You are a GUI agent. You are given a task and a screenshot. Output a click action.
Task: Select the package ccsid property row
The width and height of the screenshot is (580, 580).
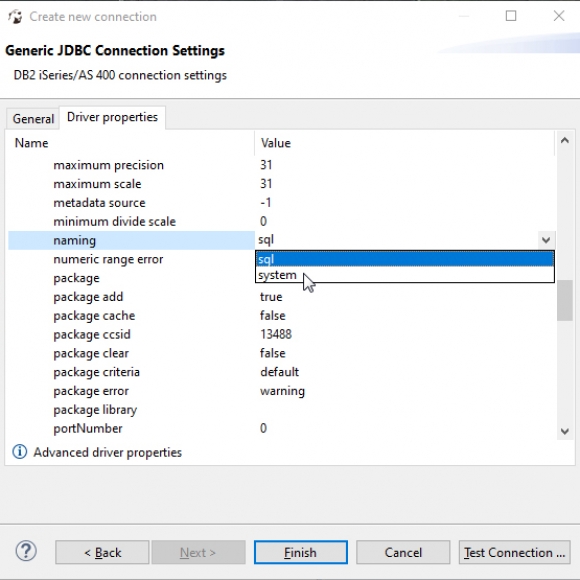tap(281, 334)
